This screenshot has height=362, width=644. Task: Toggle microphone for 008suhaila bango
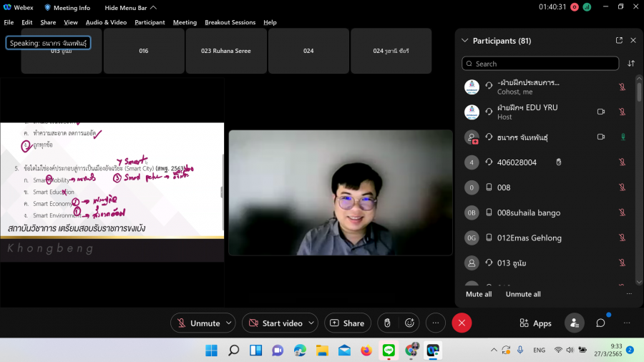[x=622, y=212]
